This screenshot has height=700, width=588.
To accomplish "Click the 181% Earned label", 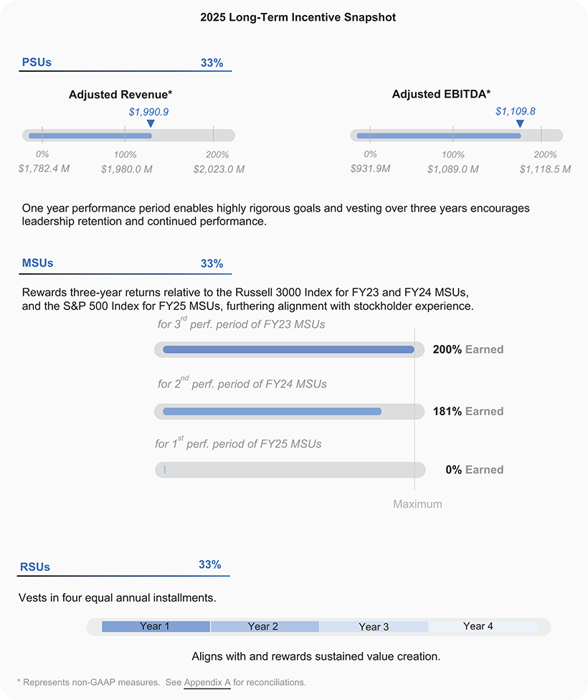I will click(468, 412).
